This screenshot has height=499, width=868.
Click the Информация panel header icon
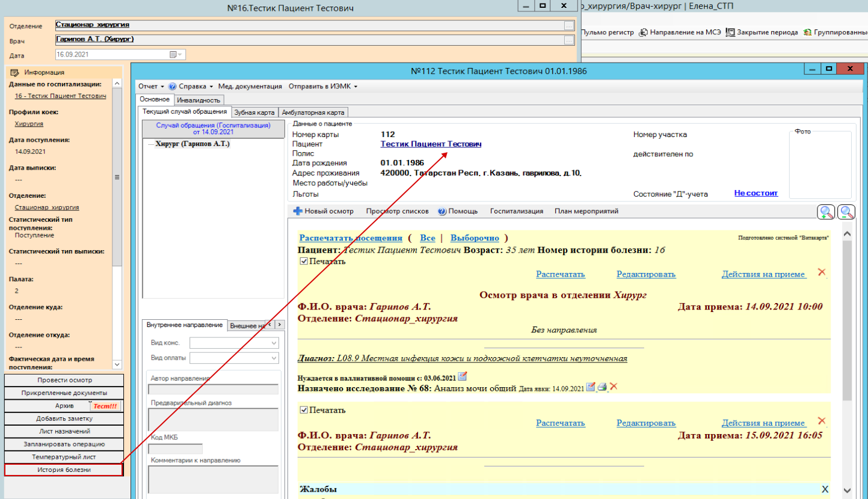pos(15,72)
